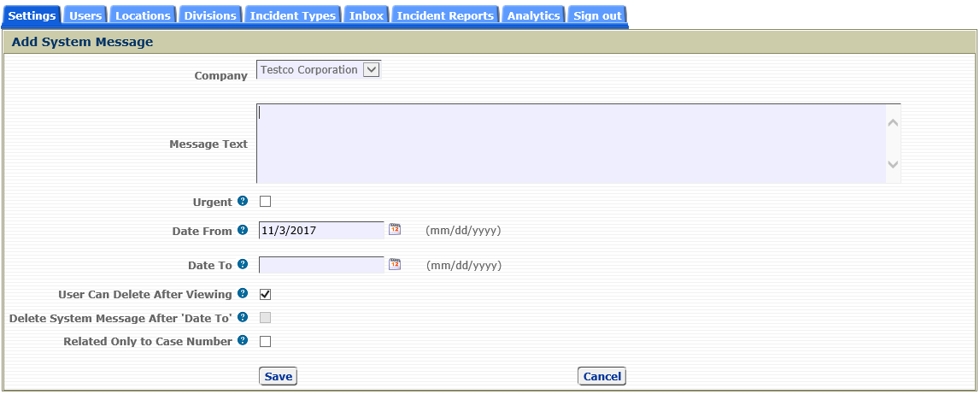Open calendar picker for Date From
The image size is (980, 400).
point(395,229)
